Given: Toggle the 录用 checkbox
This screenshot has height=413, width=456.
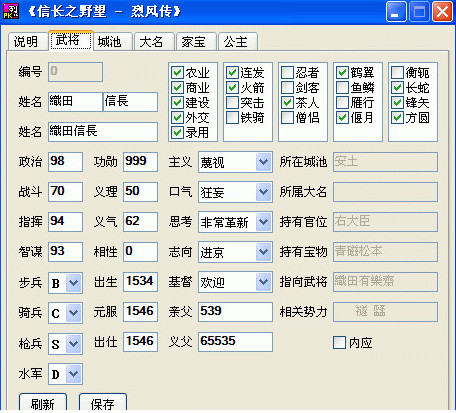Looking at the screenshot, I should [x=177, y=132].
